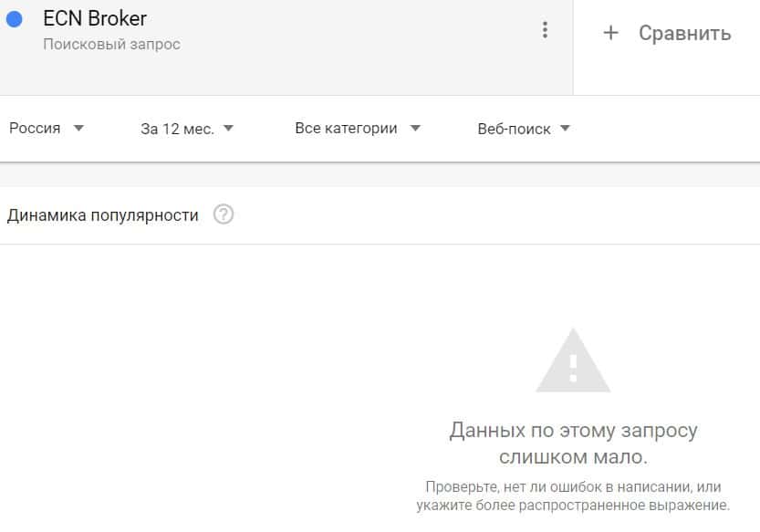Click the plus icon beside Сравнить
The image size is (760, 532).
click(x=610, y=33)
